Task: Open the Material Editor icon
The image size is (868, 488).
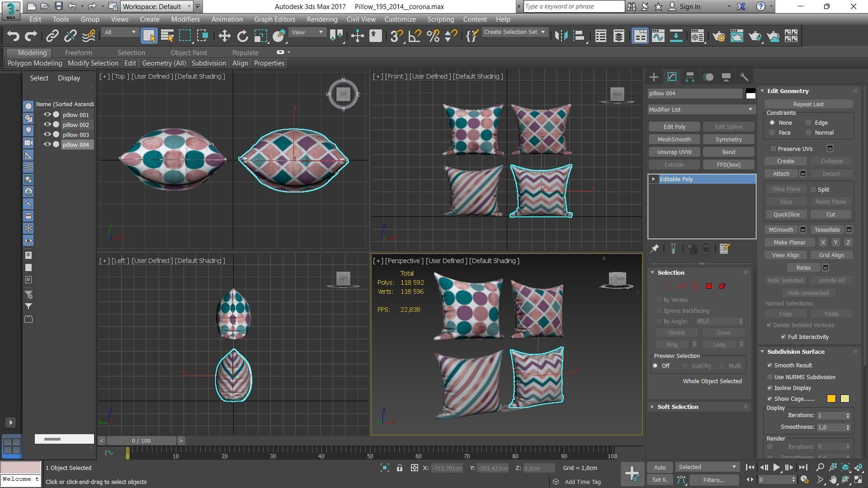Action: [698, 36]
